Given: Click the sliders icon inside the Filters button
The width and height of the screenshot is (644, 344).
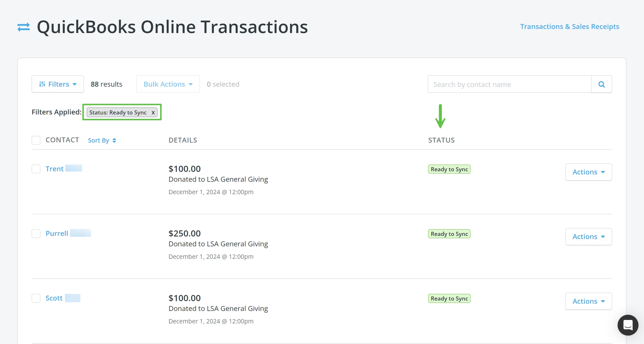Looking at the screenshot, I should [43, 84].
